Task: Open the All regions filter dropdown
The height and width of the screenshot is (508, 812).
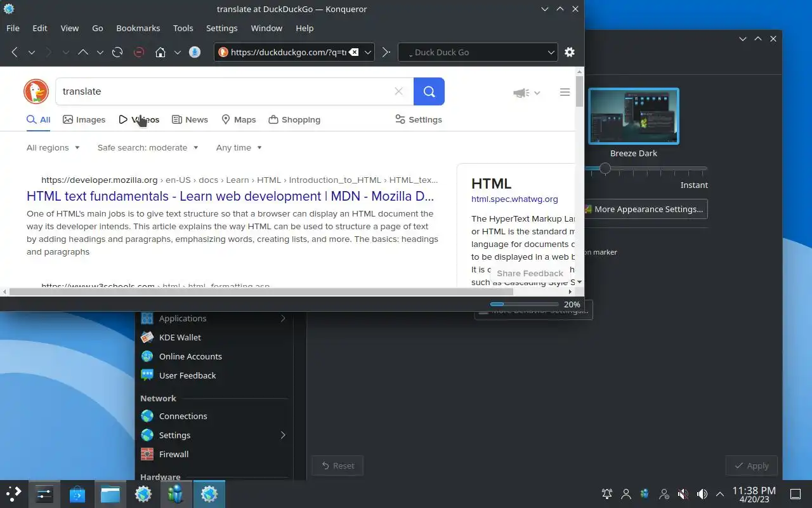Action: point(53,147)
